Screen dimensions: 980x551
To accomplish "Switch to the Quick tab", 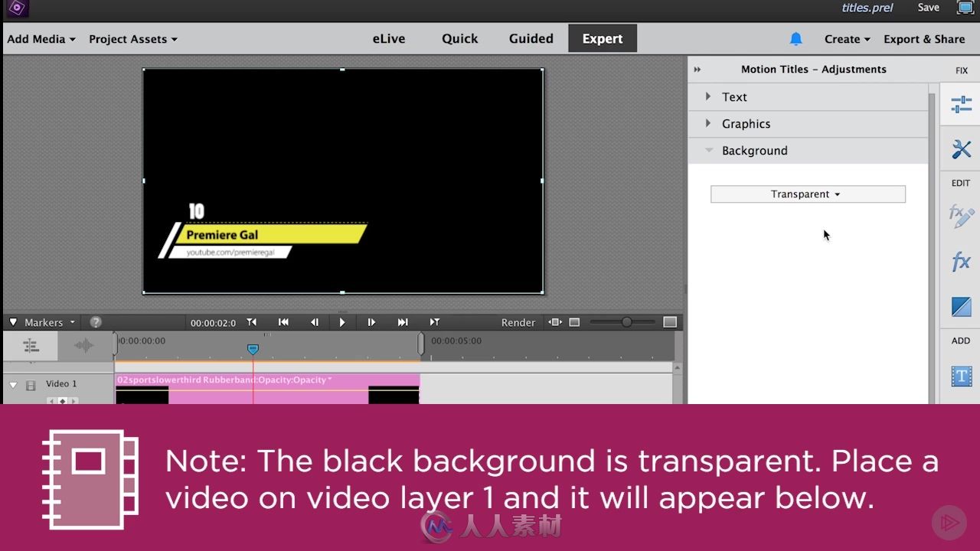I will click(x=460, y=38).
